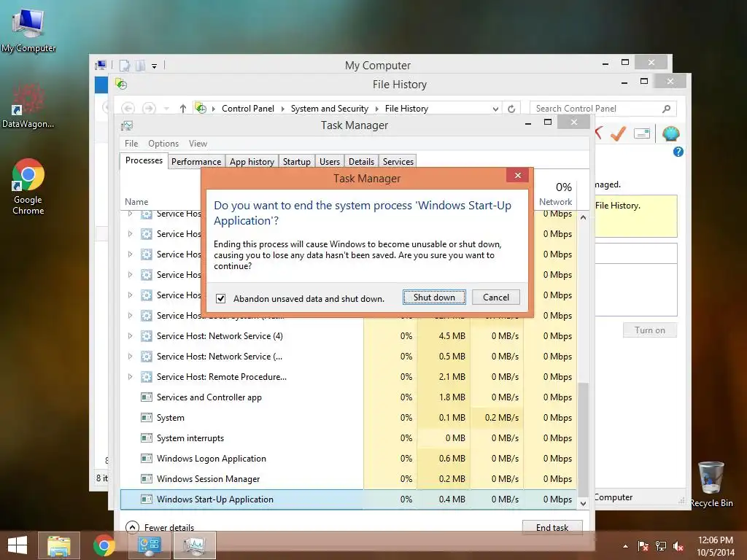The image size is (747, 560).
Task: Click Fewer details collapse arrow
Action: (132, 527)
